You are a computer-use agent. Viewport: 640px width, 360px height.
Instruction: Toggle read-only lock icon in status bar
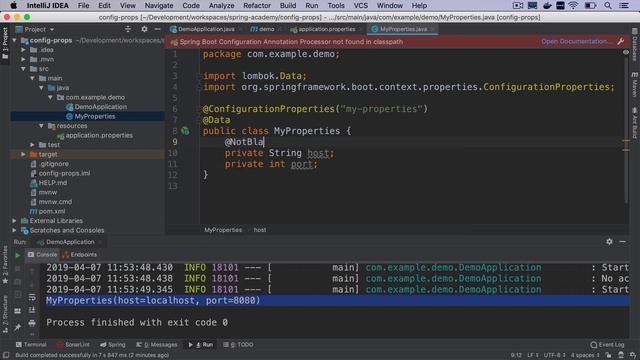click(x=608, y=355)
